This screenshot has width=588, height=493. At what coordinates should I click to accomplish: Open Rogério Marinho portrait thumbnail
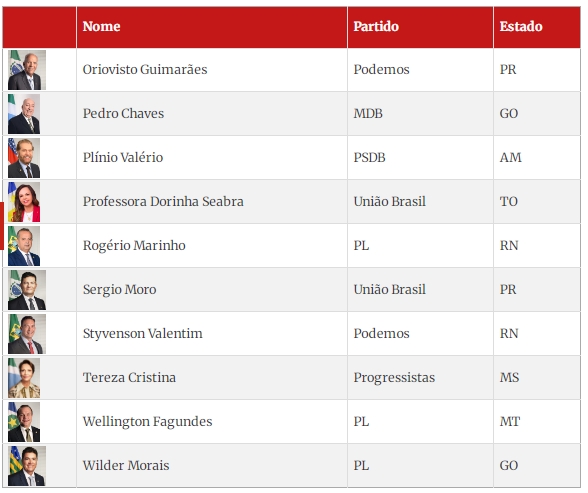(x=24, y=246)
